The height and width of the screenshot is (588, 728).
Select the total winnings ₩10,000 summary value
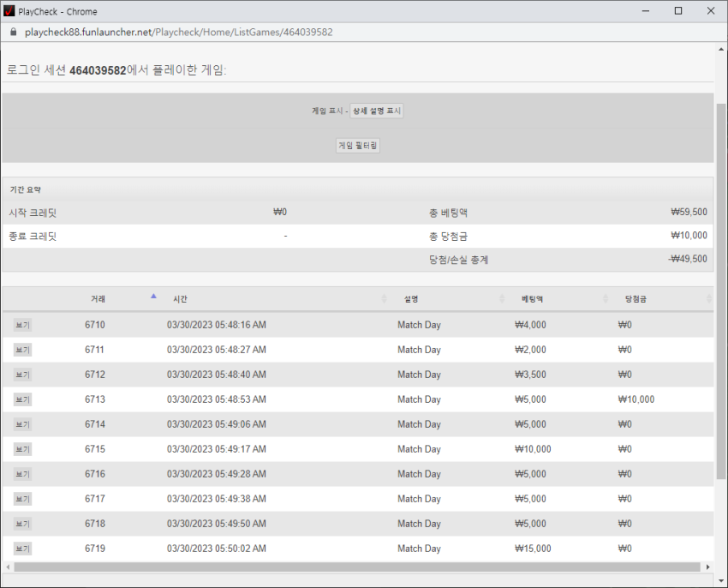(x=689, y=235)
